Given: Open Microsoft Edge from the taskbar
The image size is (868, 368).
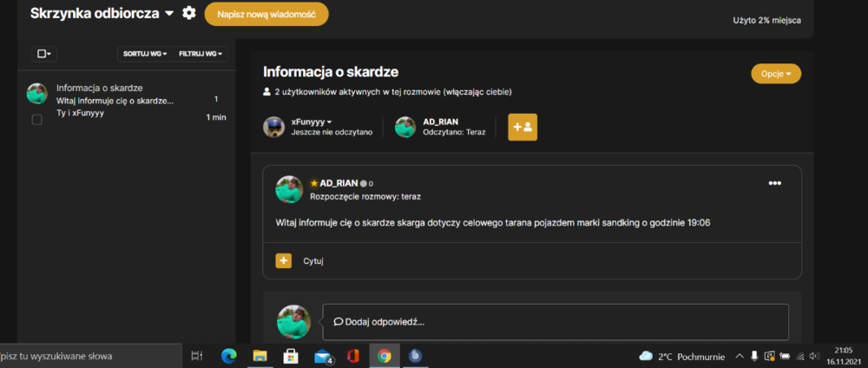Looking at the screenshot, I should click(x=228, y=356).
